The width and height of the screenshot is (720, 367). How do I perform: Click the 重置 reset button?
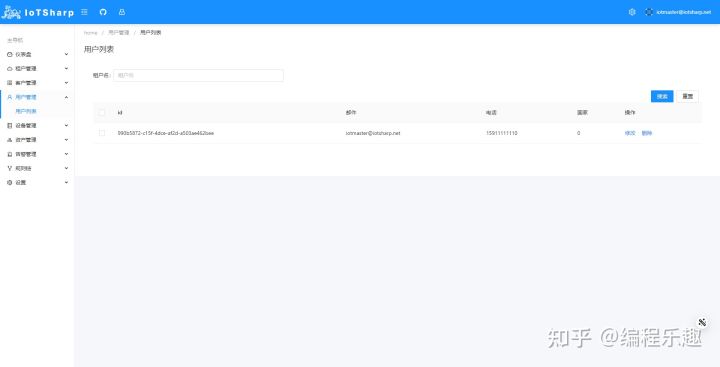point(687,96)
